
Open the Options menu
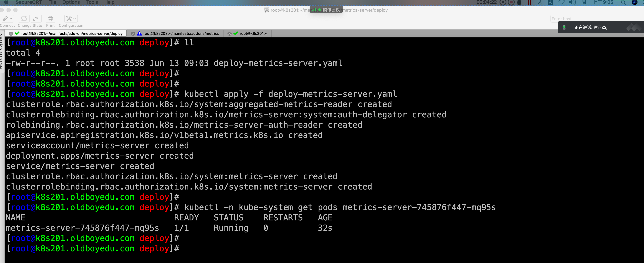[x=71, y=2]
